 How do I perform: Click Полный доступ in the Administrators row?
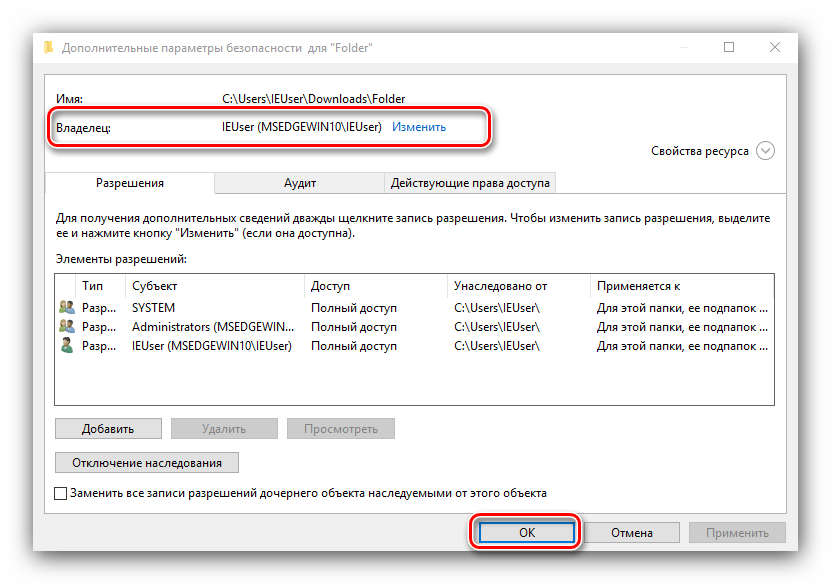pos(353,327)
